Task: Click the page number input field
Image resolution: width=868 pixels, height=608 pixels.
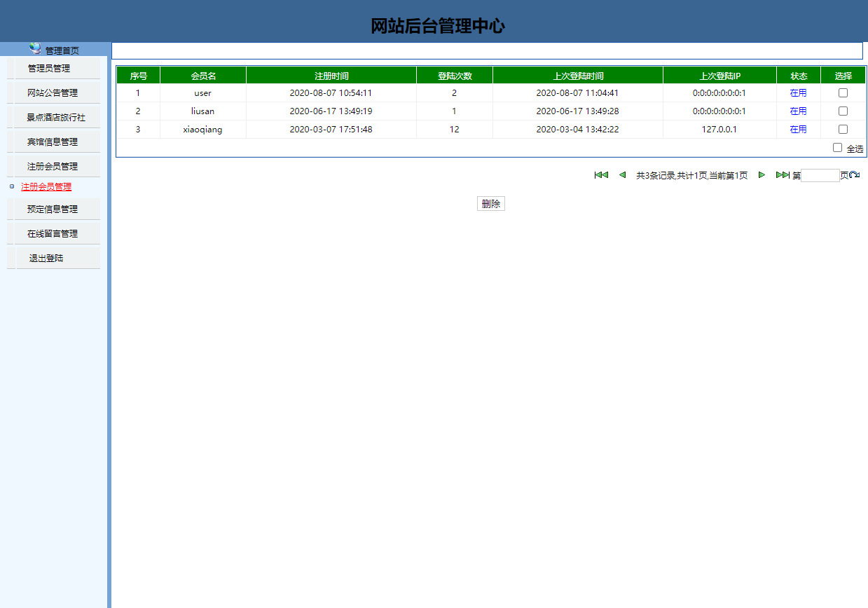Action: tap(818, 175)
